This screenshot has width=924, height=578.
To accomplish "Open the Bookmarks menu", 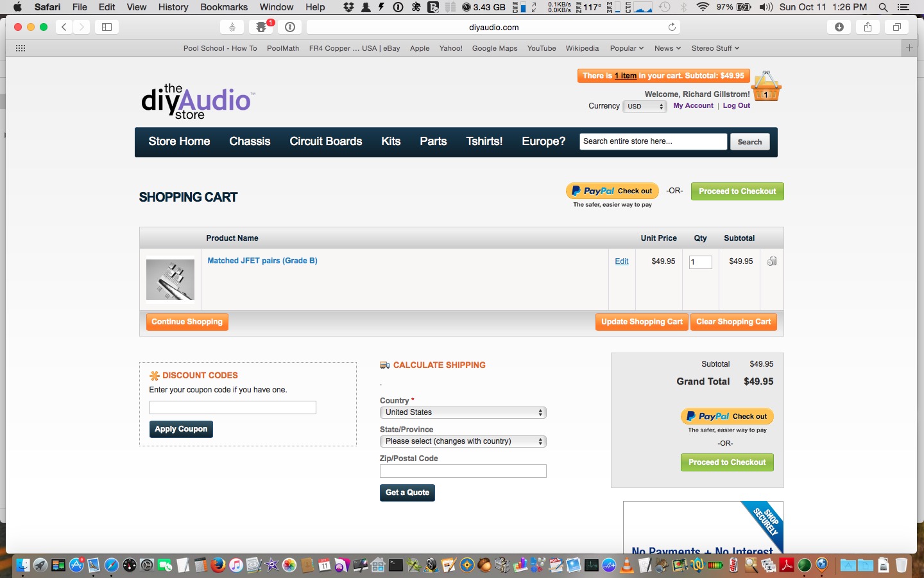I will point(224,7).
